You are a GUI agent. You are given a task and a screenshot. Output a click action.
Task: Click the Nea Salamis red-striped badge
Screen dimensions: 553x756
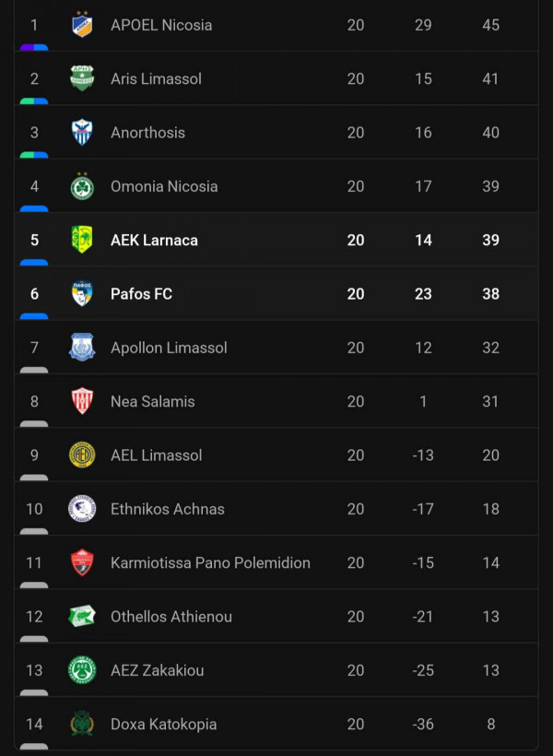tap(82, 401)
